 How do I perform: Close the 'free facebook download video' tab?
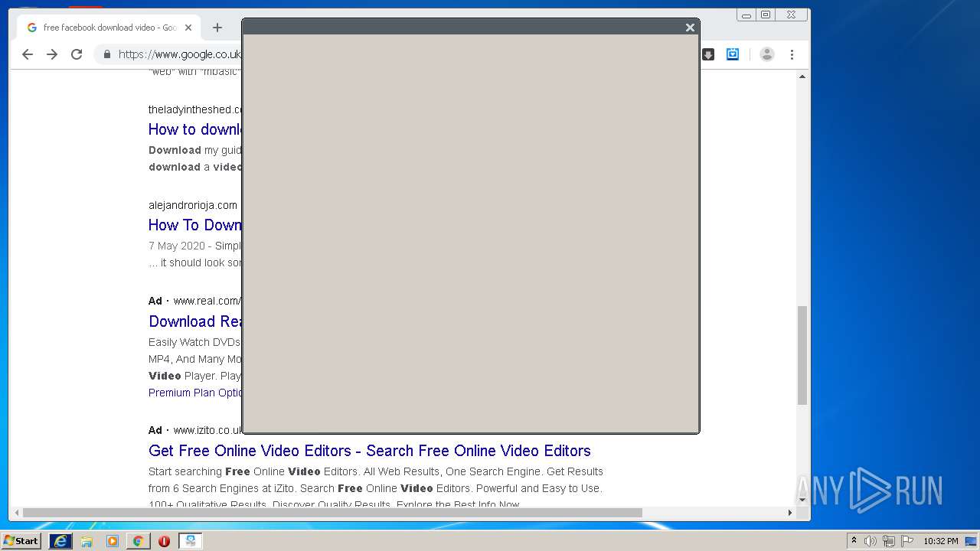coord(188,28)
